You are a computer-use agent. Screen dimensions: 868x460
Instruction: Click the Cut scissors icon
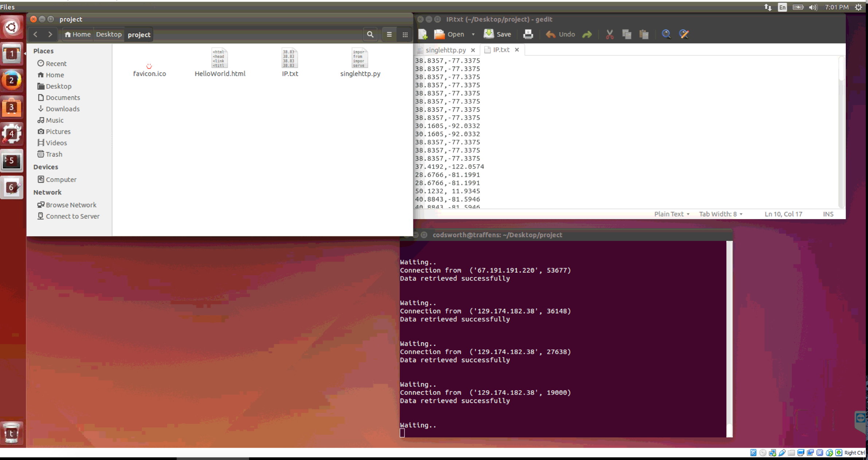point(610,34)
